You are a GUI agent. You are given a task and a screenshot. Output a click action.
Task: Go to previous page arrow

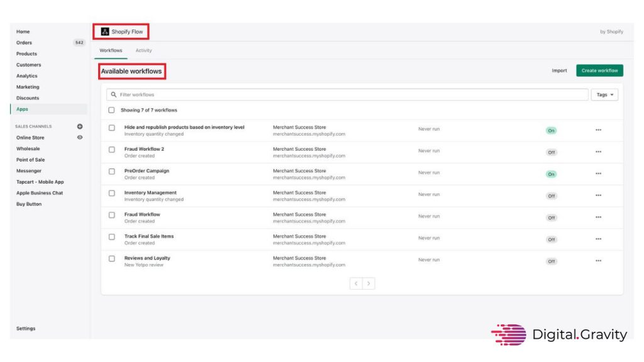click(356, 283)
